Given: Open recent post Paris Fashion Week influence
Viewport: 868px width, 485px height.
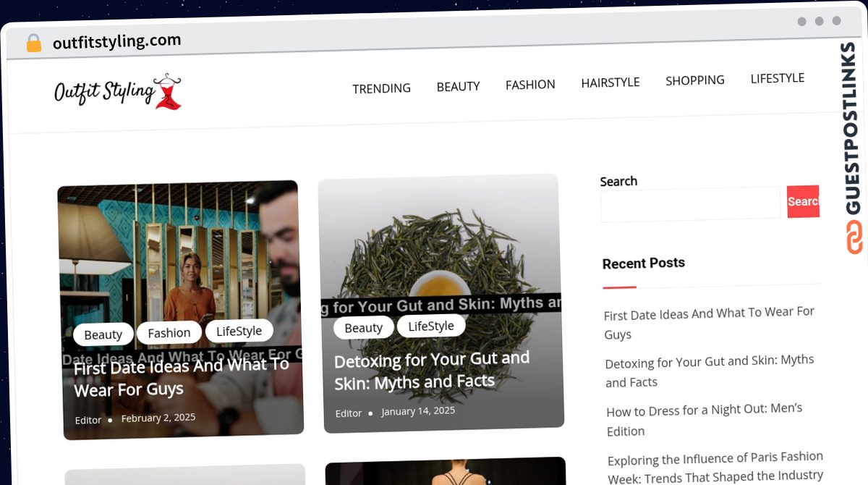Looking at the screenshot, I should [715, 467].
